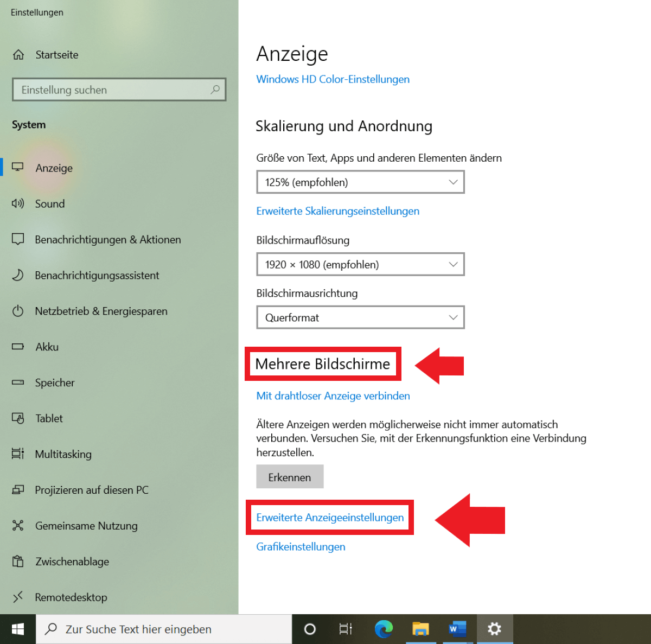This screenshot has height=644, width=651.
Task: Open Gemeinsame Nutzung settings
Action: pyautogui.click(x=86, y=526)
